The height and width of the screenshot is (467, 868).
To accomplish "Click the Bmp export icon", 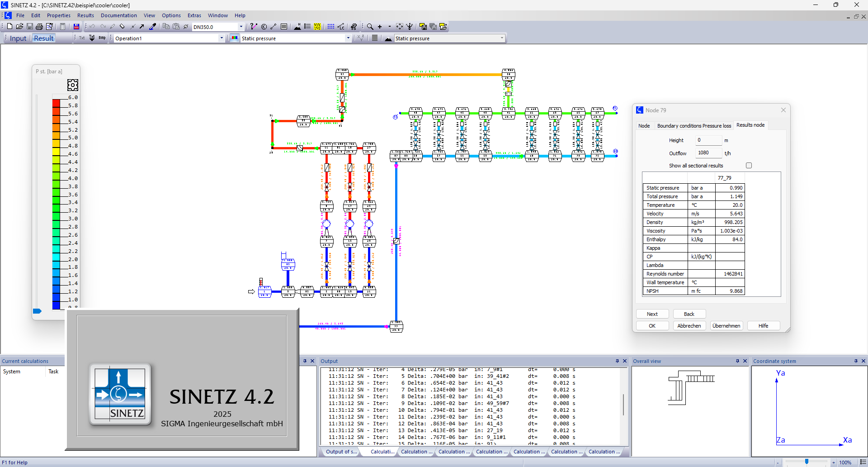I will click(102, 38).
